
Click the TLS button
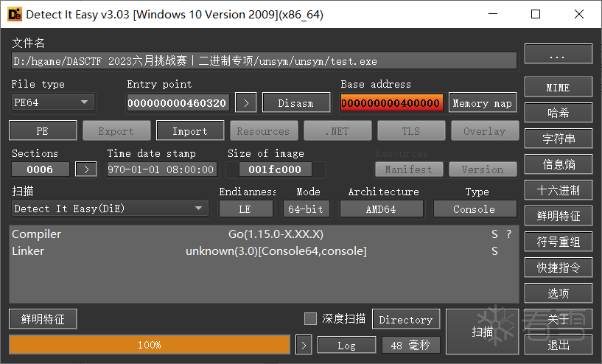pyautogui.click(x=411, y=131)
